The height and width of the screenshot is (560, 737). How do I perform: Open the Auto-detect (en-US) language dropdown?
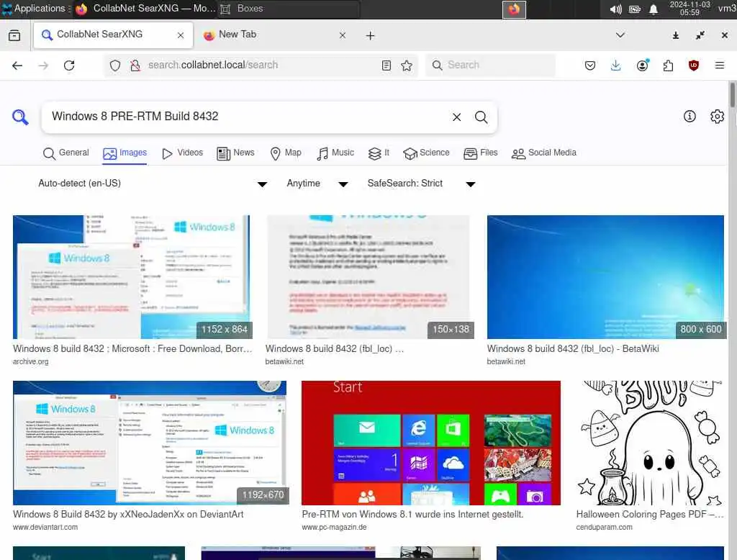pos(152,184)
